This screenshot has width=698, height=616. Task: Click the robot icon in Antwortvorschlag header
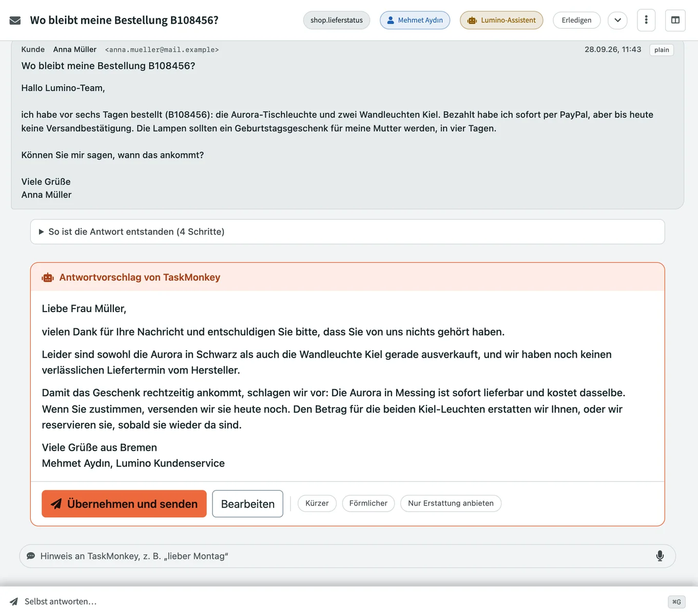[48, 278]
